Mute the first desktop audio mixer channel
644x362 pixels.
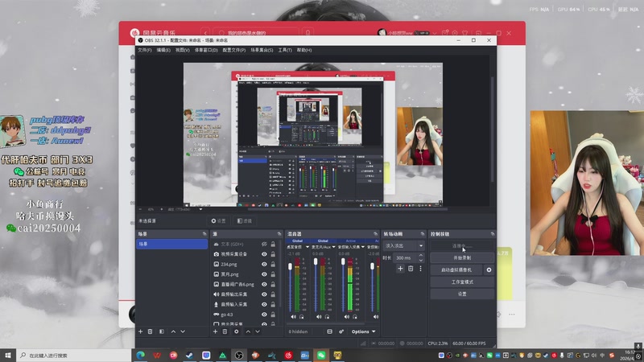[x=293, y=317]
